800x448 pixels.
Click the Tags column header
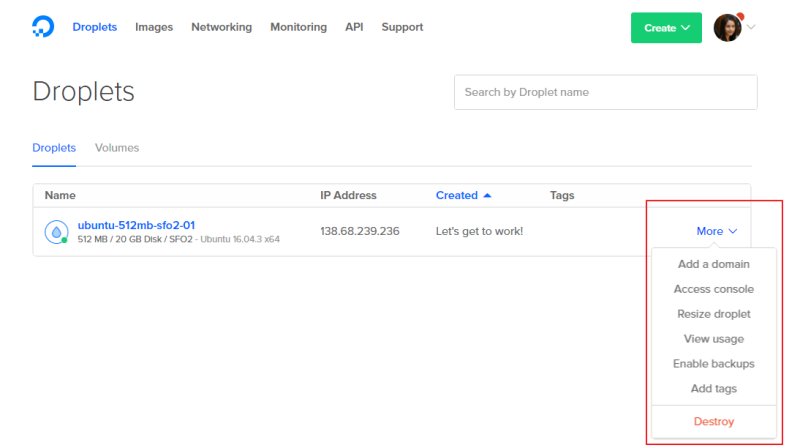[x=562, y=195]
